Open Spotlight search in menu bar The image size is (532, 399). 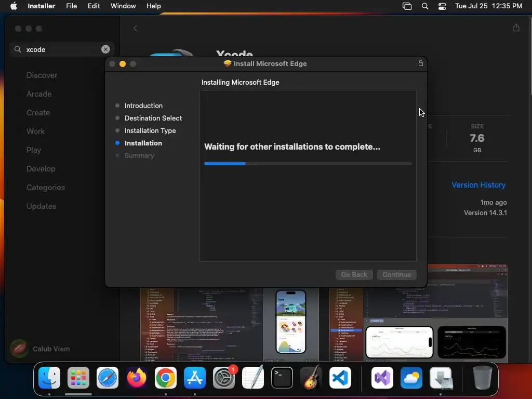(425, 6)
